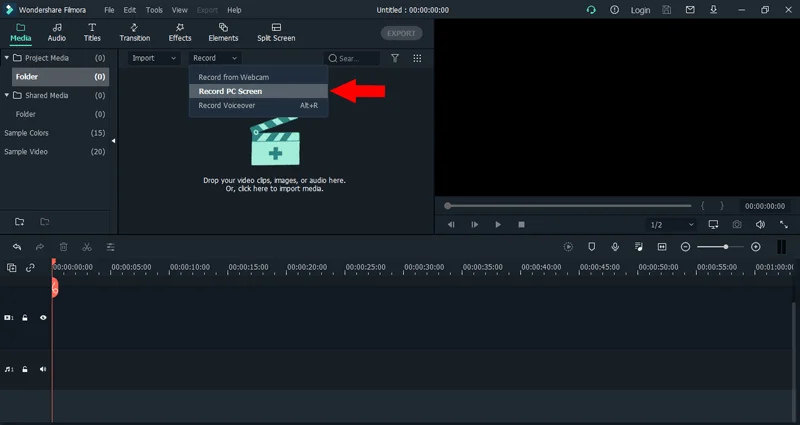Click the delete folder icon
Image resolution: width=800 pixels, height=425 pixels.
pyautogui.click(x=45, y=221)
